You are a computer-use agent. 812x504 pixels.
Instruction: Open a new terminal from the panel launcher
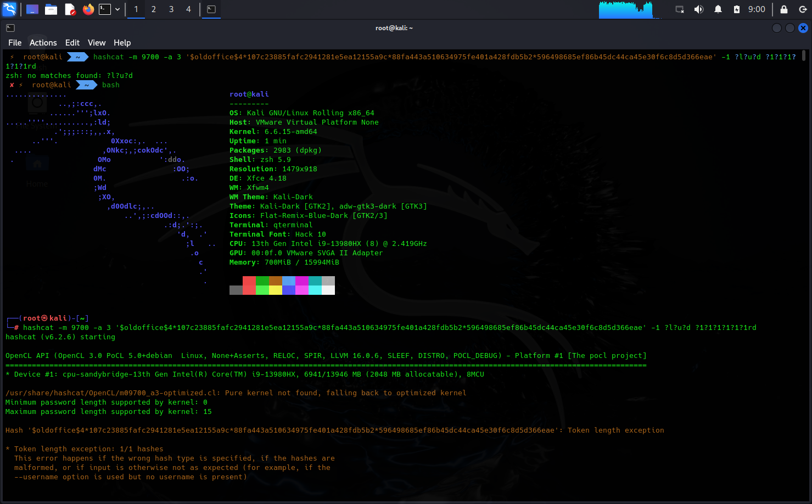pos(105,9)
